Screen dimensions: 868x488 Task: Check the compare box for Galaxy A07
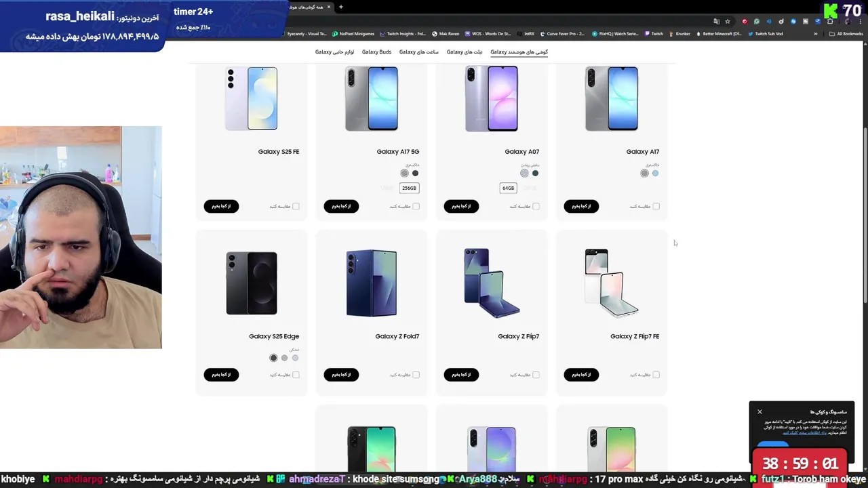[x=536, y=206]
